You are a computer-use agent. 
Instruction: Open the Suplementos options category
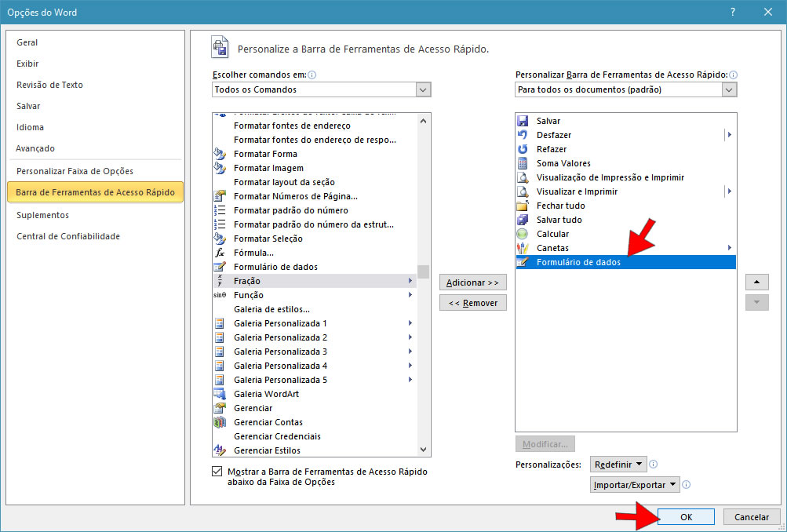tap(42, 215)
